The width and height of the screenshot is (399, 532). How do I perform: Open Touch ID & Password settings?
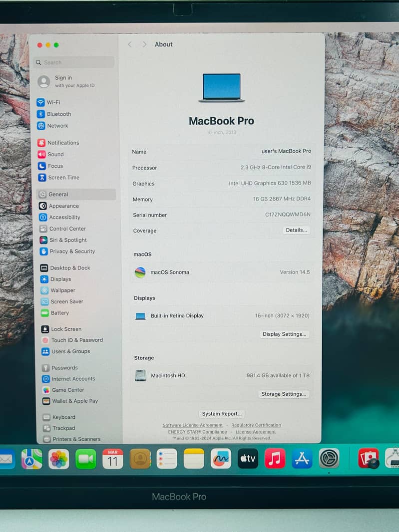(x=72, y=340)
